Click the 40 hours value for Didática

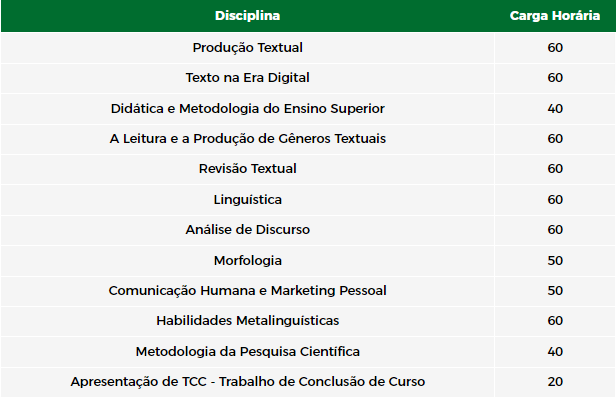click(555, 109)
